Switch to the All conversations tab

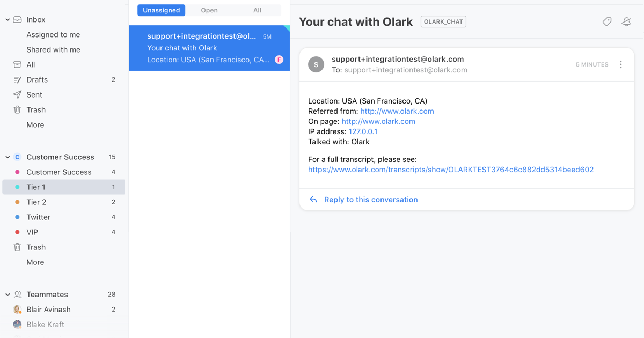(x=257, y=10)
